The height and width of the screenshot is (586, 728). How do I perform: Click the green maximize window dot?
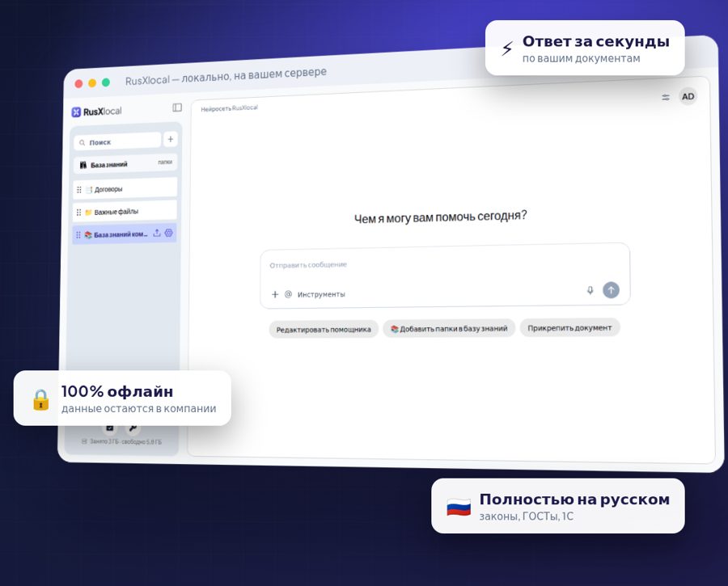tap(106, 82)
